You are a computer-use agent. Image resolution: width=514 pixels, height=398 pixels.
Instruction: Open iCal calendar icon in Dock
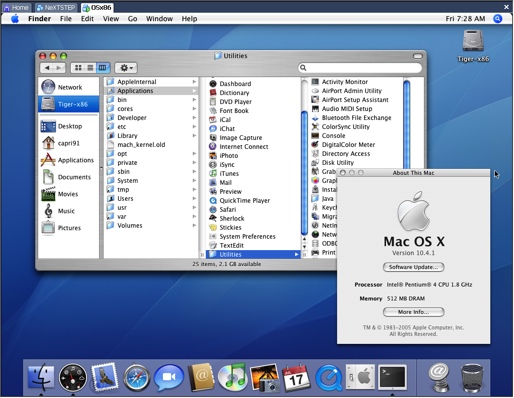click(296, 378)
